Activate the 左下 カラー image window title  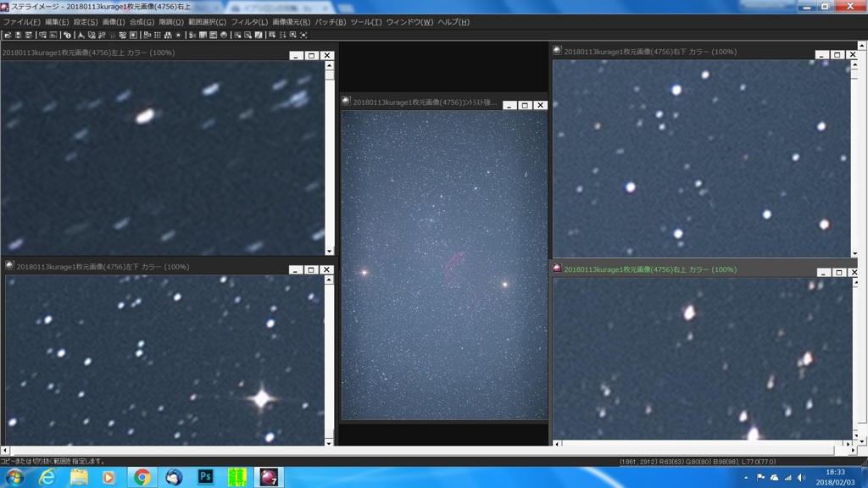pyautogui.click(x=103, y=267)
